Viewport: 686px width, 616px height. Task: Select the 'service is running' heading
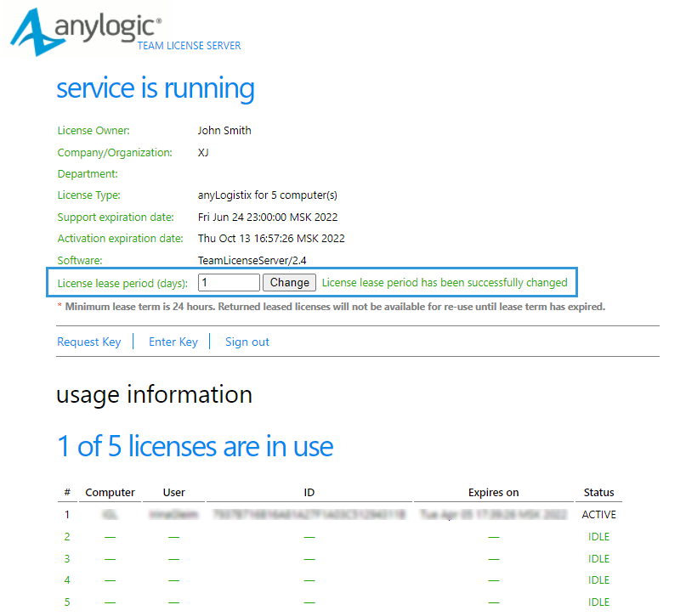point(156,88)
